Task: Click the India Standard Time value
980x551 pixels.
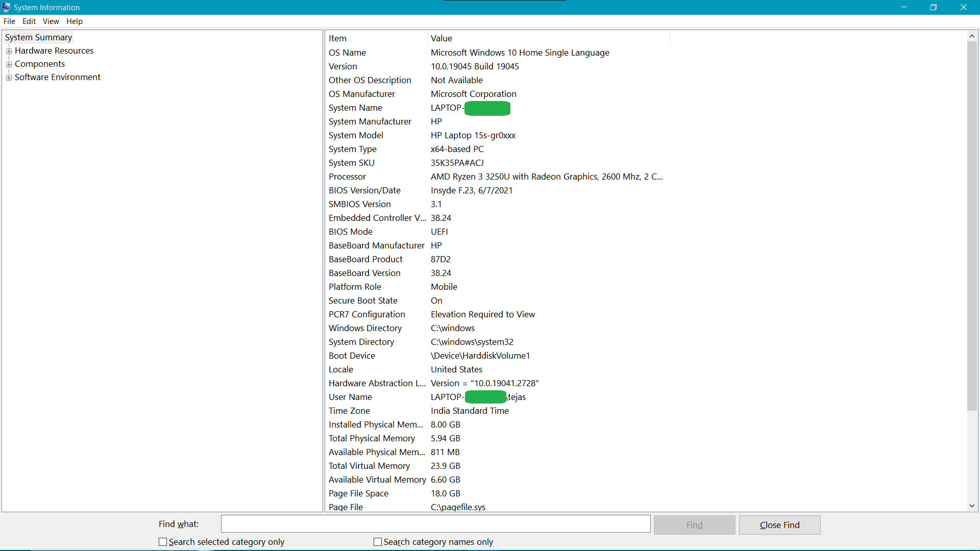Action: (470, 411)
